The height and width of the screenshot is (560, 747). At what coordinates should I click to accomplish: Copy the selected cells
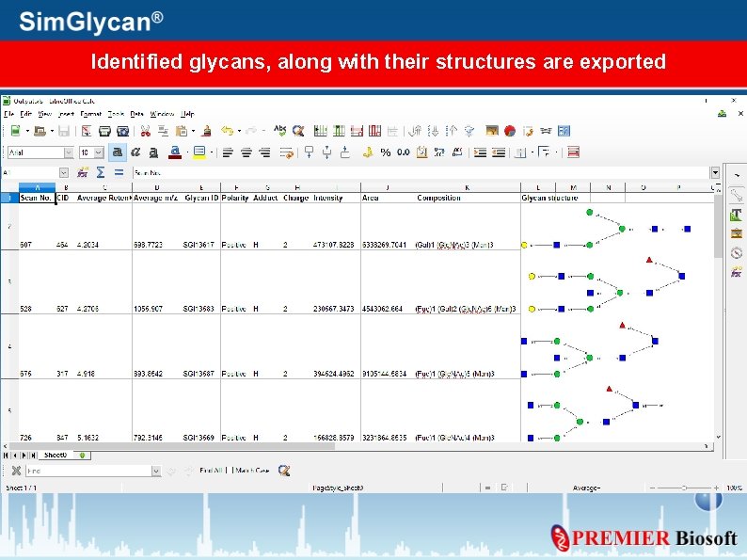(163, 131)
